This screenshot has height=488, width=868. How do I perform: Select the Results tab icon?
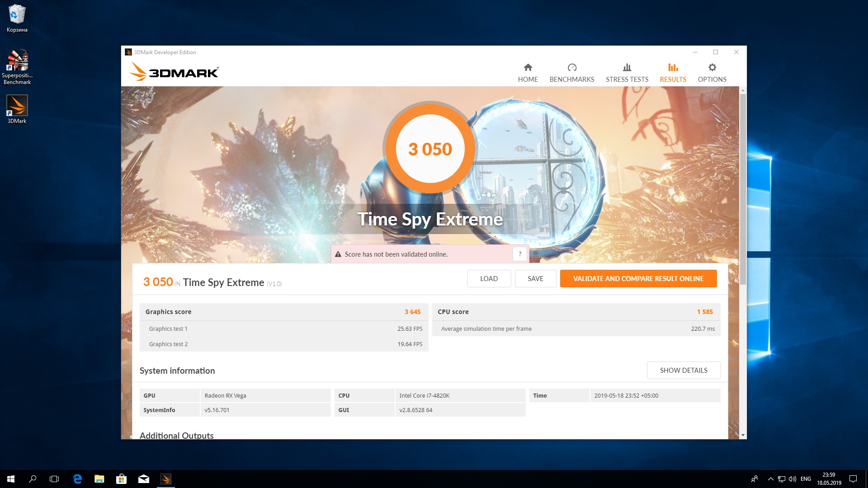coord(673,68)
